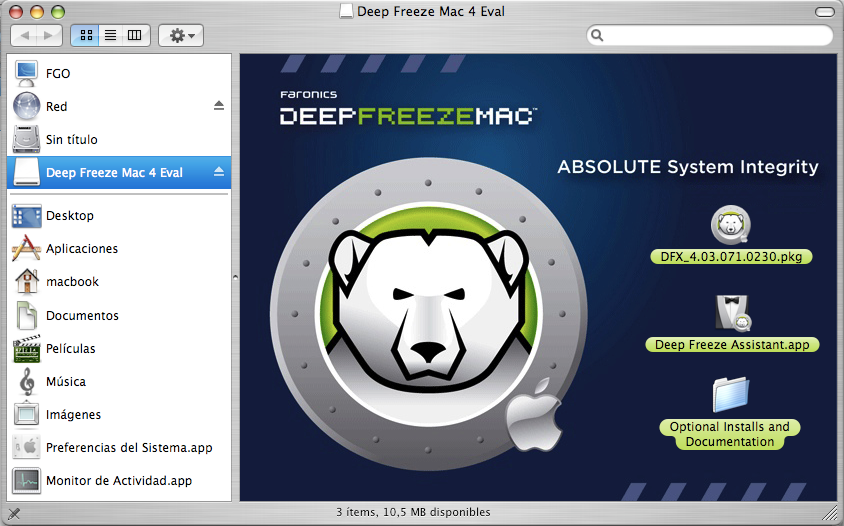
Task: Open the Optional Installs and Documentation folder icon
Action: click(730, 395)
